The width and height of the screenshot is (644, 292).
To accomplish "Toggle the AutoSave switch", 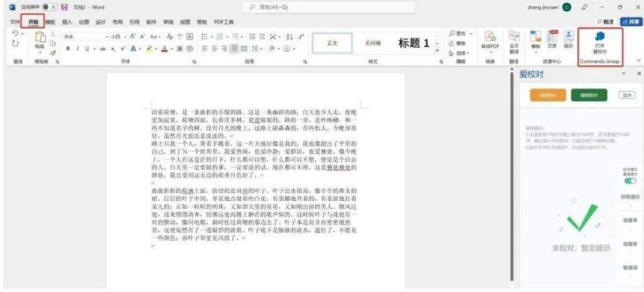I will (49, 7).
